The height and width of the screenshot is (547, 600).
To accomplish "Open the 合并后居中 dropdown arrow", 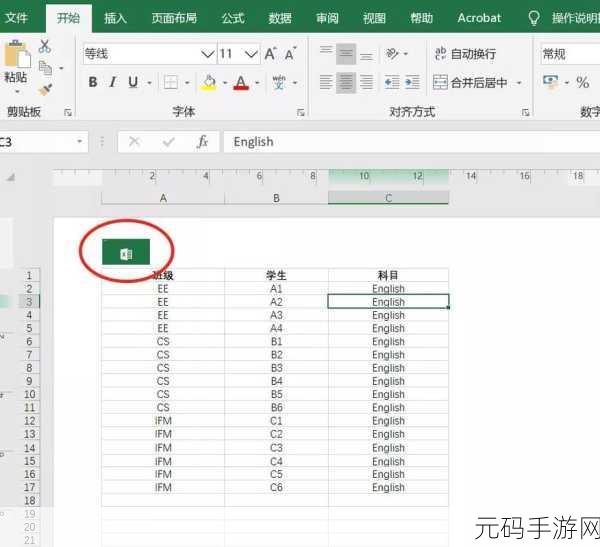I will coord(519,83).
